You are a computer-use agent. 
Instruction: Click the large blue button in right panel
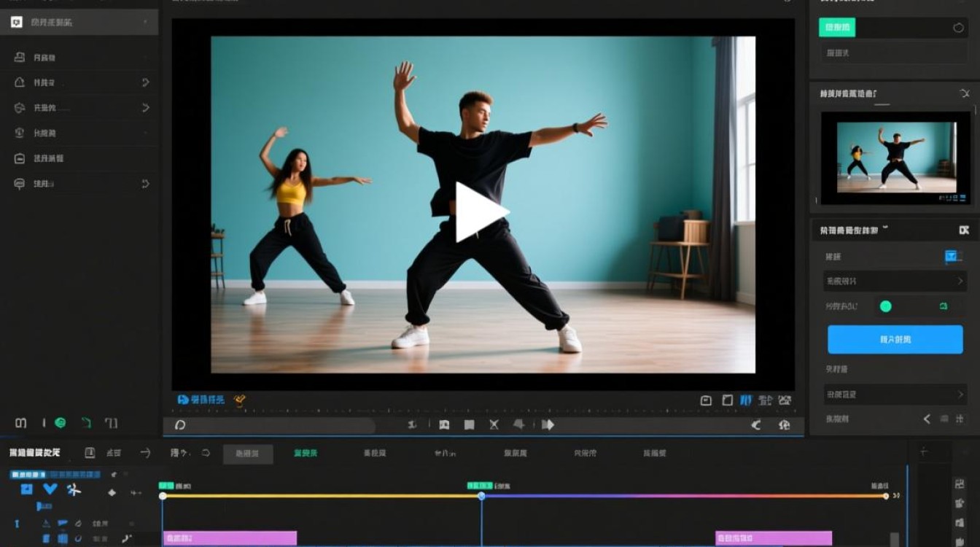click(895, 340)
